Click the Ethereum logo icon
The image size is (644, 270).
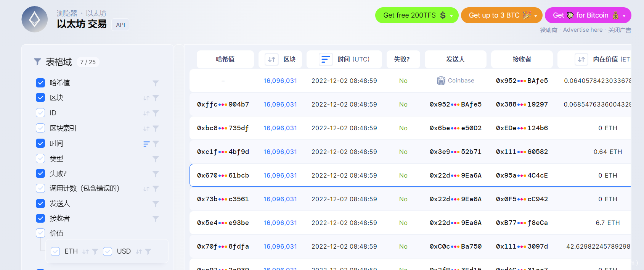click(35, 19)
